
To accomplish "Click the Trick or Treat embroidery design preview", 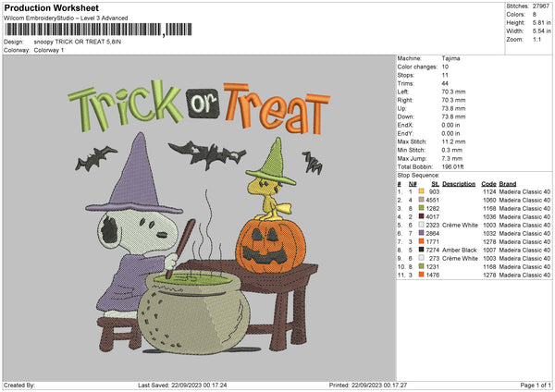I will 199,217.
